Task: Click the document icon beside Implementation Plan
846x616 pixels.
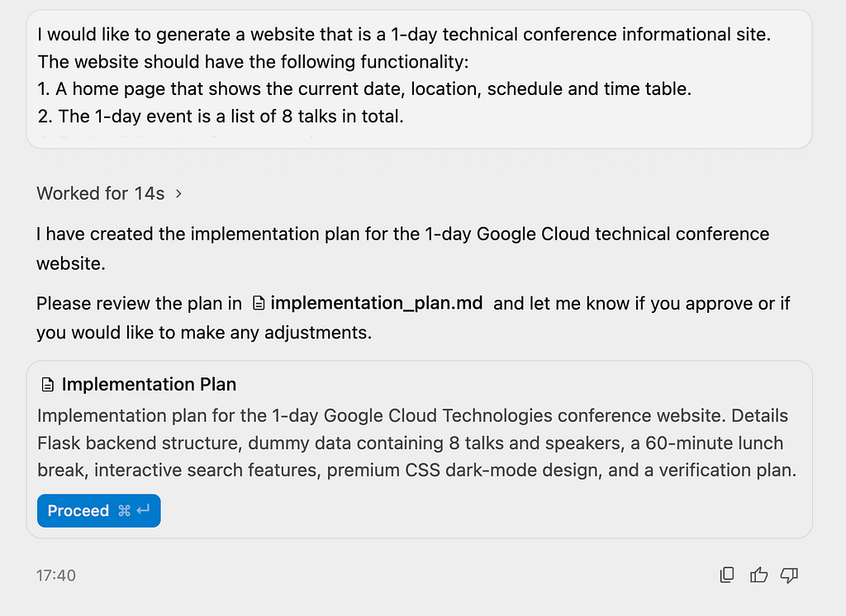Action: 47,385
